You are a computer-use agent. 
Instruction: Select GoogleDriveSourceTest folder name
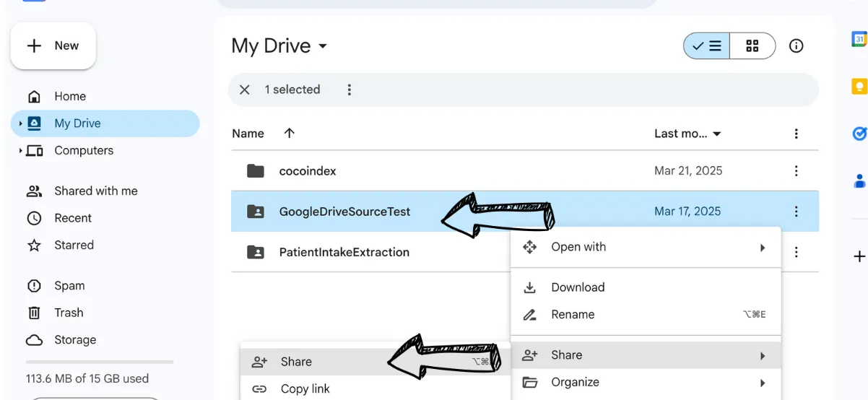click(x=344, y=212)
